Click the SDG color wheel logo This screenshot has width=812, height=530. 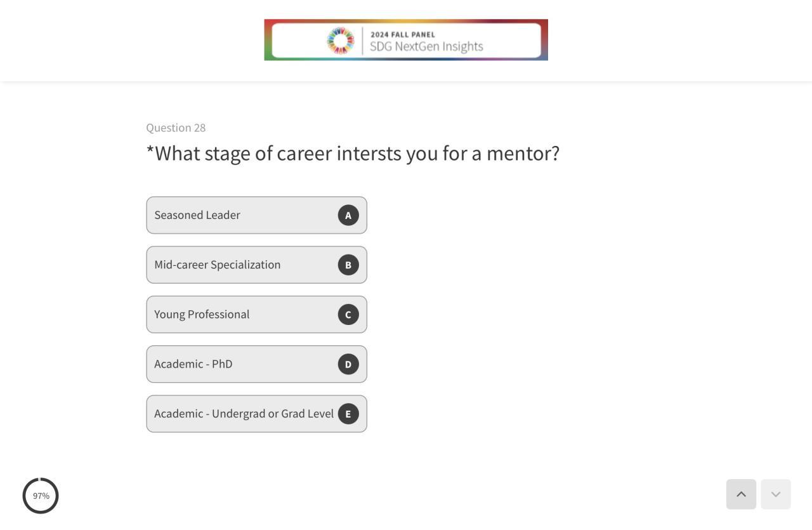pyautogui.click(x=341, y=41)
